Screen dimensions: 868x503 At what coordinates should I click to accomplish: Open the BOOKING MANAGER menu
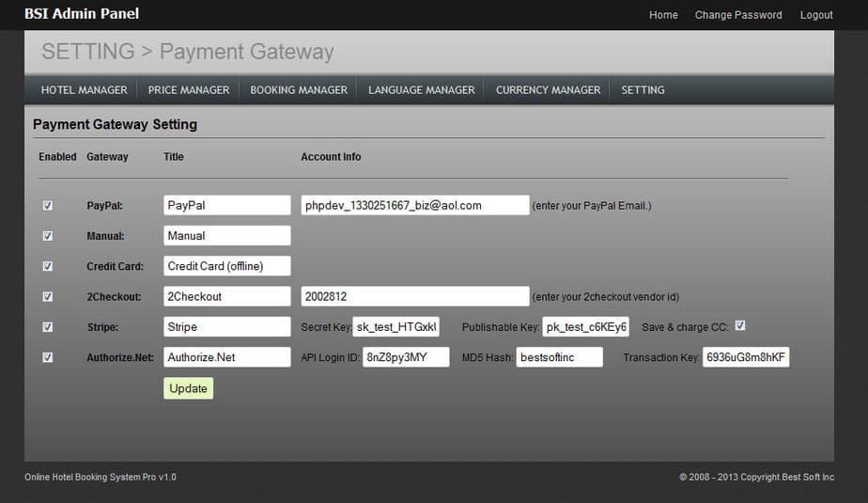click(x=299, y=89)
